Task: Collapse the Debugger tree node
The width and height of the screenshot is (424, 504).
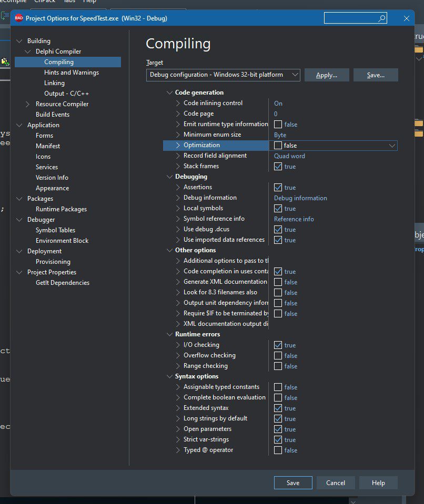Action: (19, 220)
